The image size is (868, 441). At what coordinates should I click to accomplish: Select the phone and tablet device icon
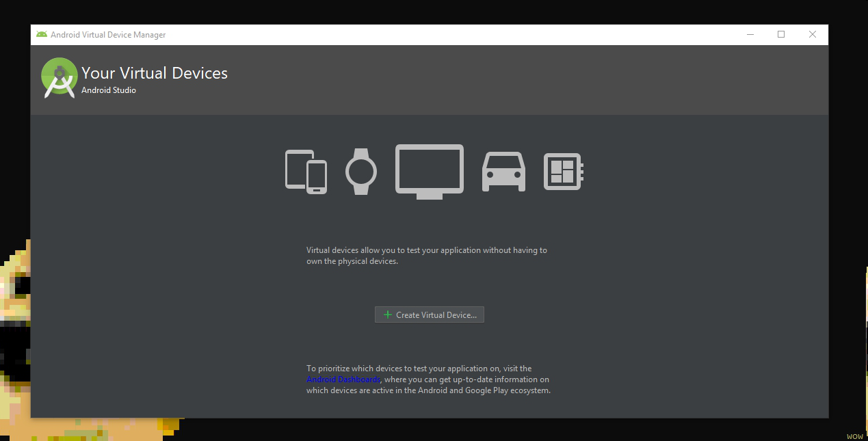tap(305, 171)
